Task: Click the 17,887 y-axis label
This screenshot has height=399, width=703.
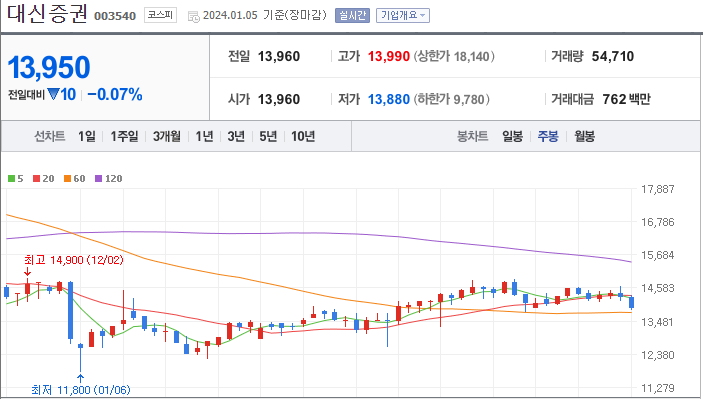Action: (x=657, y=189)
